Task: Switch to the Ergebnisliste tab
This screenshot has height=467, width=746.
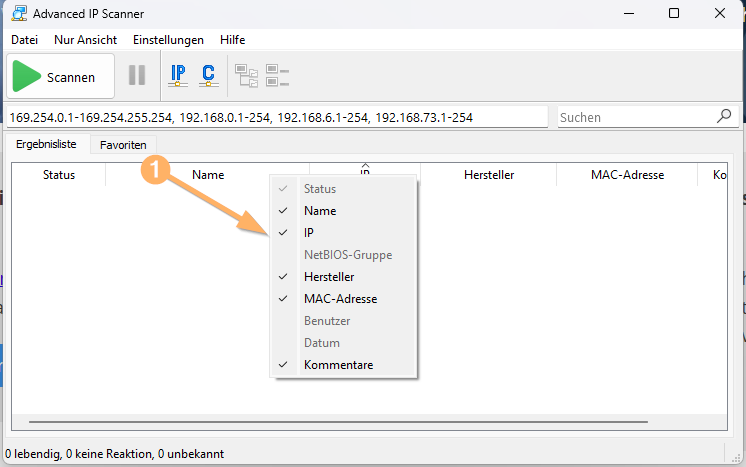Action: pos(47,144)
